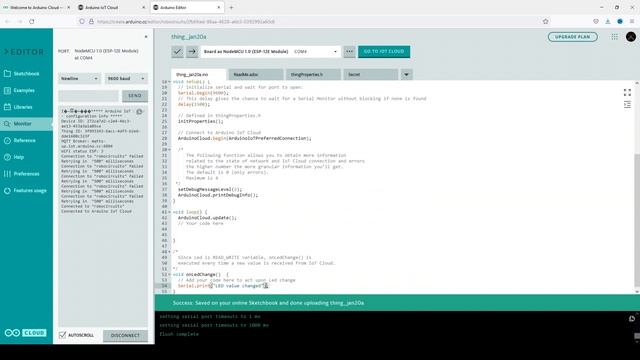Switch to the Secret tab

[371, 75]
